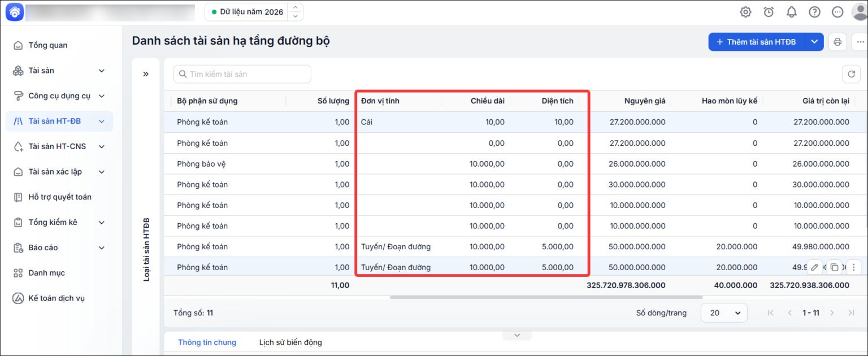The height and width of the screenshot is (356, 868).
Task: Click the Hao mòn lũy kế header
Action: pyautogui.click(x=730, y=101)
